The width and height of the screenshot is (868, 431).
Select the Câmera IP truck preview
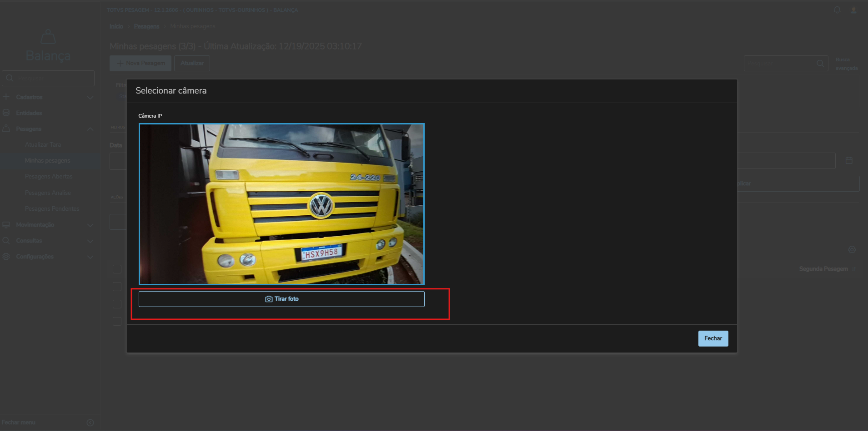click(281, 204)
